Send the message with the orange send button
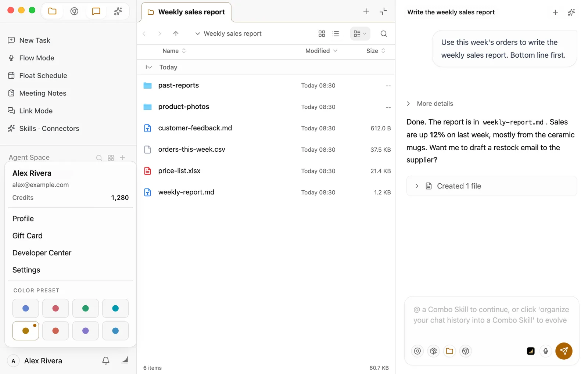Viewport: 588px width, 374px height. point(564,351)
